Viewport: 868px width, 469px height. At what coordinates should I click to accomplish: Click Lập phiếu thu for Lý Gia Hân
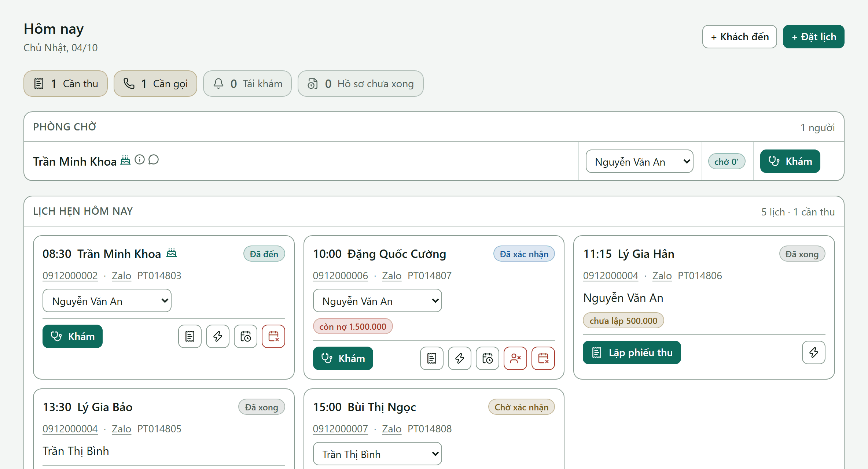coord(632,352)
